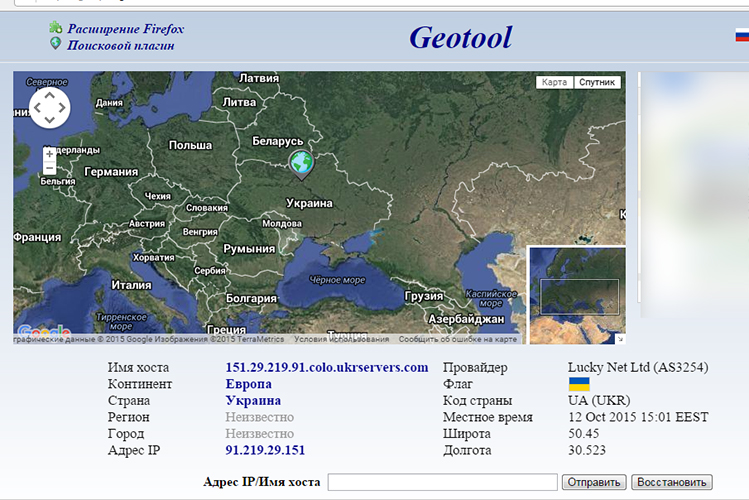The width and height of the screenshot is (749, 500).
Task: Click the Болгария label on map
Action: 251,298
